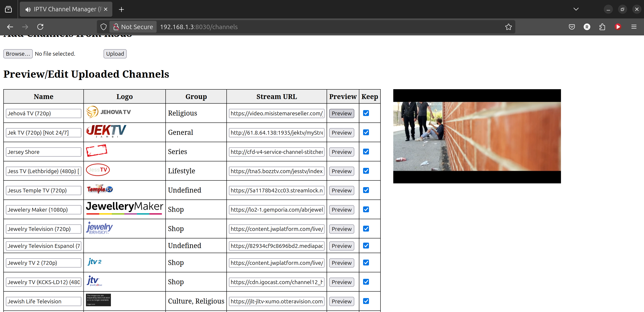Click the Jek TV stream URL field
This screenshot has height=312, width=644.
point(277,133)
